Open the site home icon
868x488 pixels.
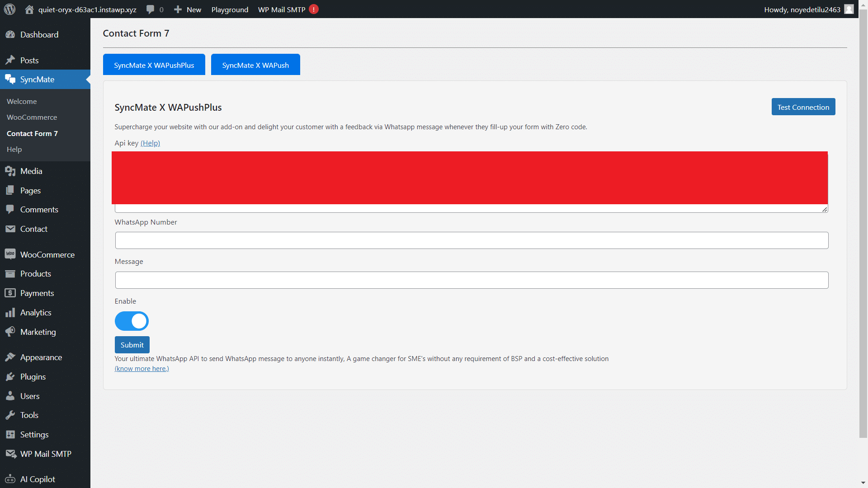(29, 9)
